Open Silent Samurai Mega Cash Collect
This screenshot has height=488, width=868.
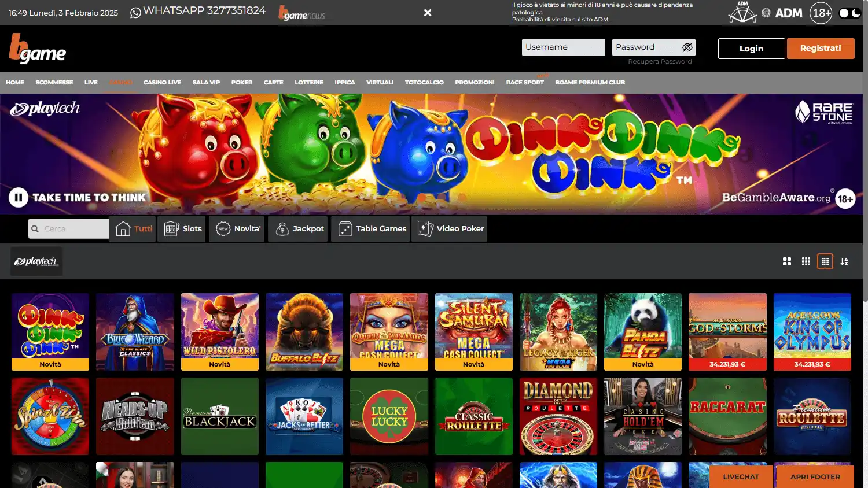point(474,331)
